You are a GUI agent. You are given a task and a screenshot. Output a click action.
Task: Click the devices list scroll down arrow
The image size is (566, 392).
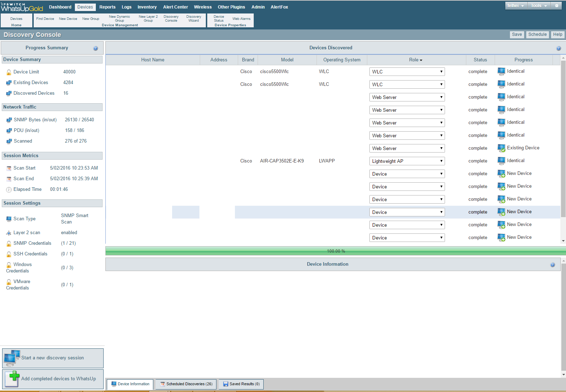pos(563,241)
